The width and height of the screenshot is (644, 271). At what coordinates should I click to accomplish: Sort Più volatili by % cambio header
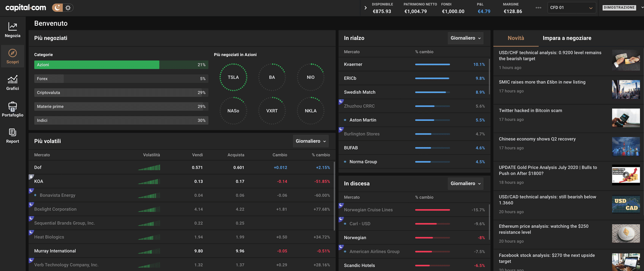point(321,155)
